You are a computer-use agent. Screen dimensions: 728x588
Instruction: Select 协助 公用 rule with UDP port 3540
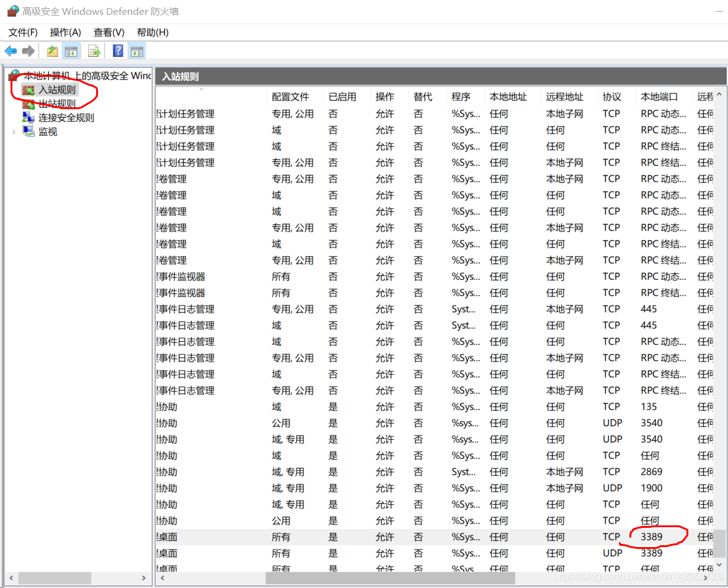coord(435,423)
